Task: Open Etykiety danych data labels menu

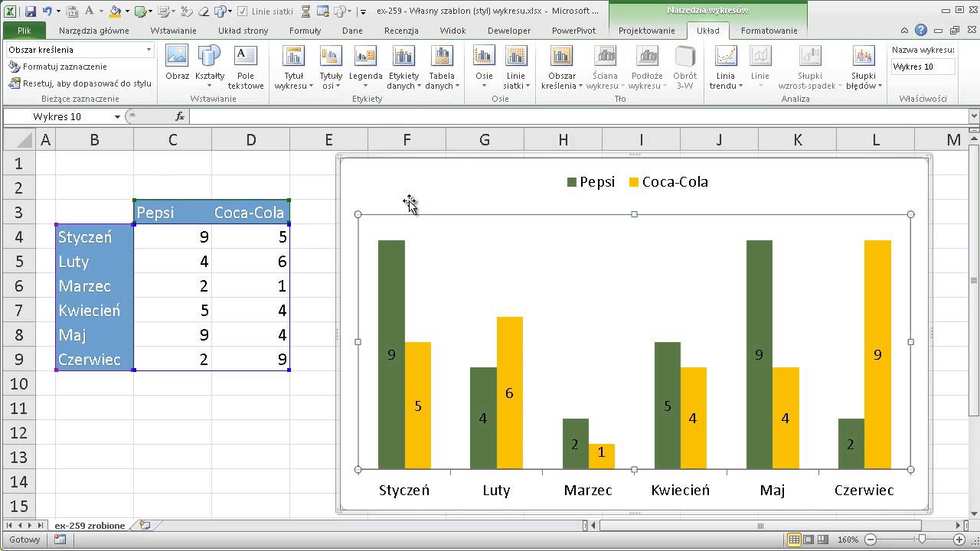Action: 403,67
